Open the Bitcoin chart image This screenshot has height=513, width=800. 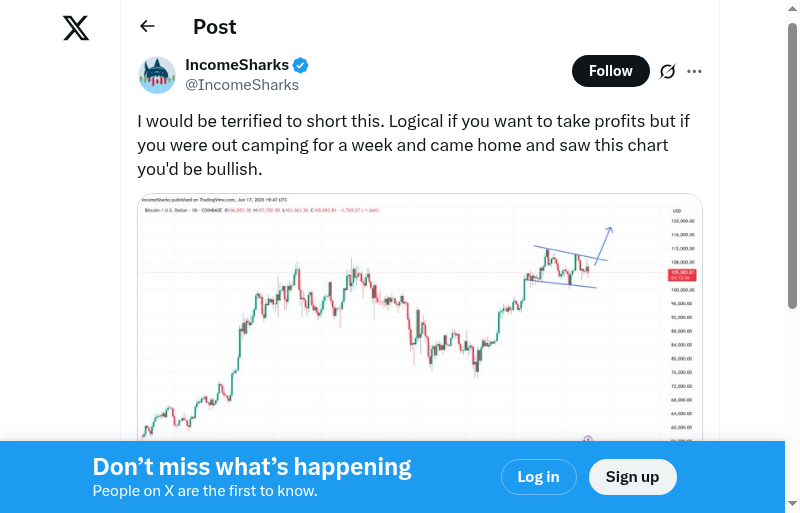click(x=420, y=320)
